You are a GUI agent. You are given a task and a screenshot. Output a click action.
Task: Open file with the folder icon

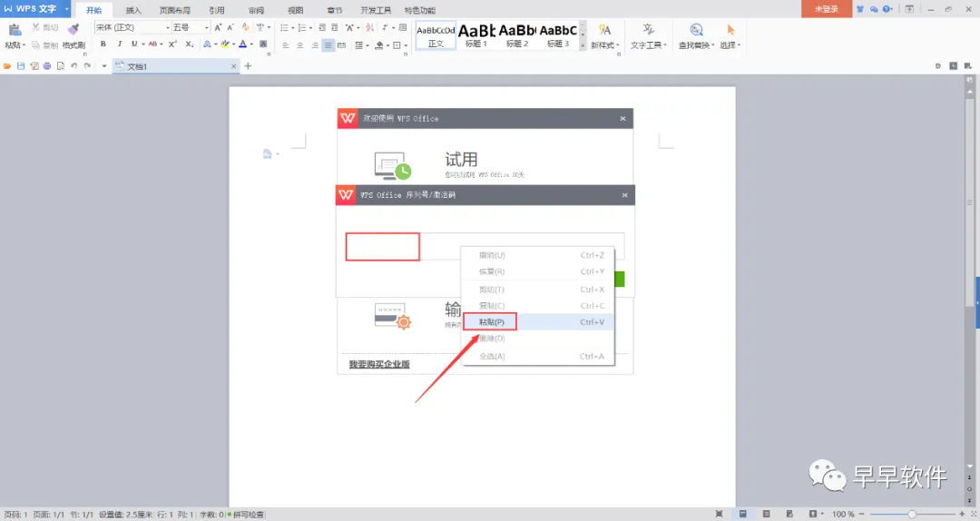coord(7,65)
